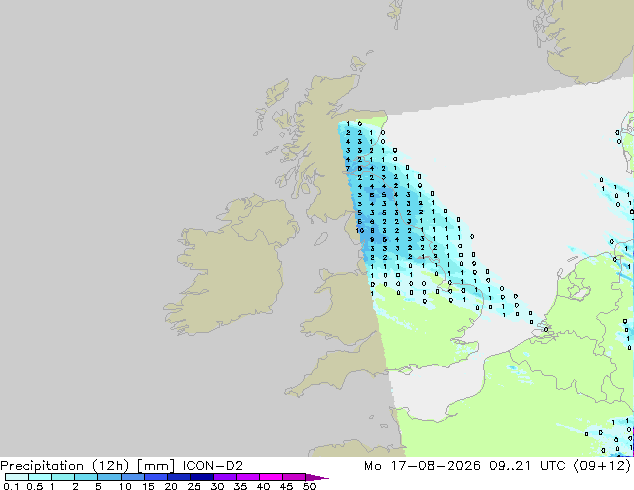The height and width of the screenshot is (490, 634).
Task: Select the '50' legend scale label
Action: pos(309,486)
